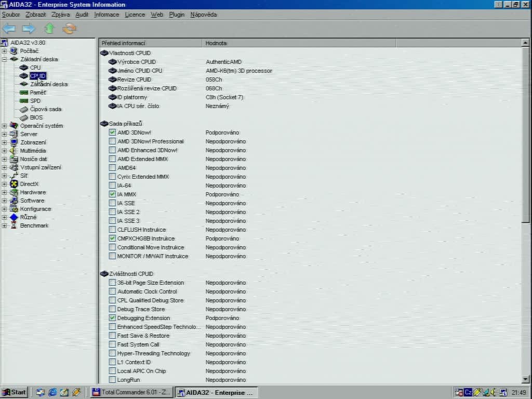
Task: Select the Základní deska child item under CPUID
Action: click(49, 84)
